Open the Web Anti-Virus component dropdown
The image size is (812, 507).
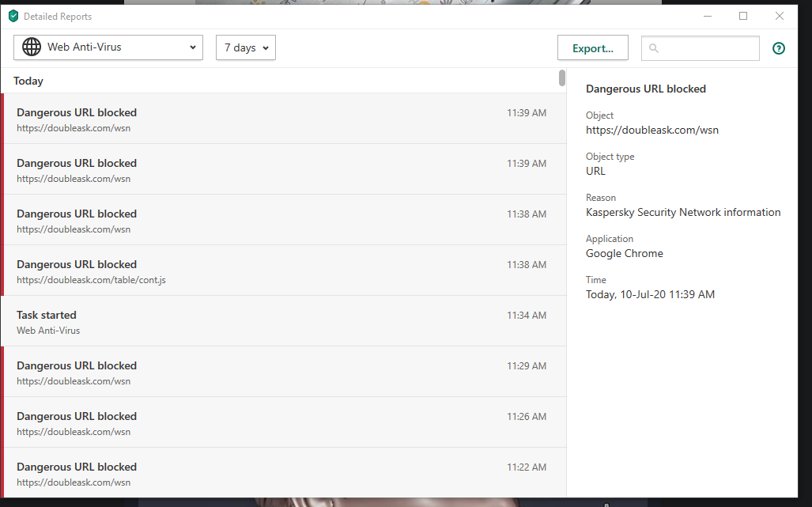coord(108,47)
